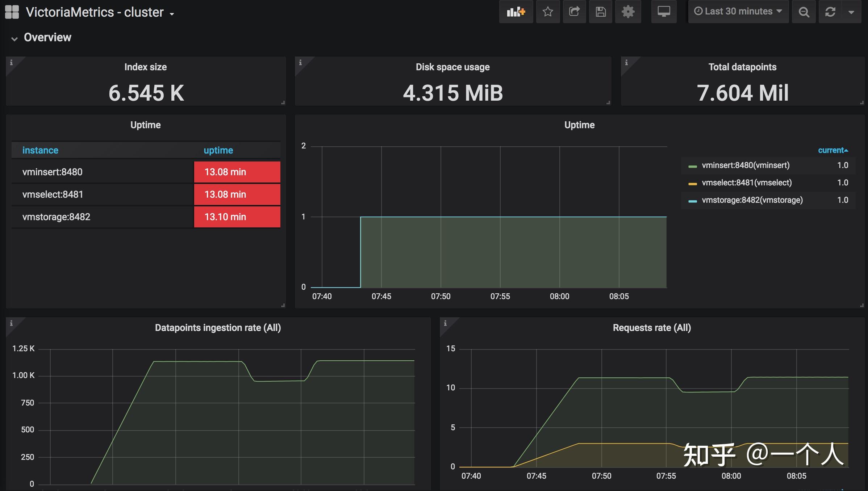Show info for Index size panel
Viewport: 868px width, 491px height.
tap(11, 62)
